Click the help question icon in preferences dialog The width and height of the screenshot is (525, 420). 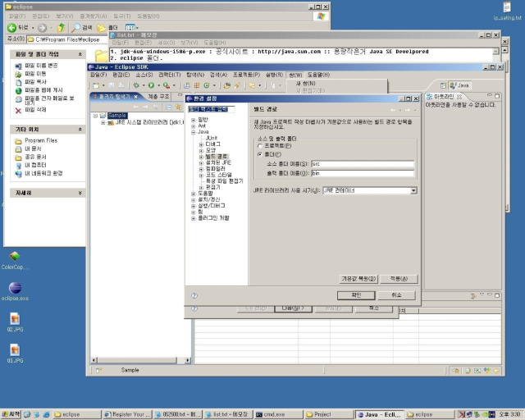point(194,296)
